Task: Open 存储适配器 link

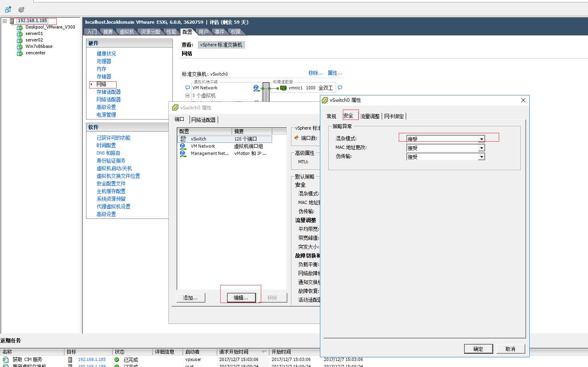Action: (x=109, y=92)
